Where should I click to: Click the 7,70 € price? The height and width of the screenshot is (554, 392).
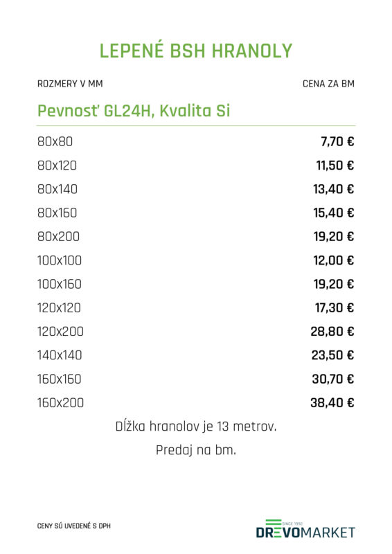337,142
